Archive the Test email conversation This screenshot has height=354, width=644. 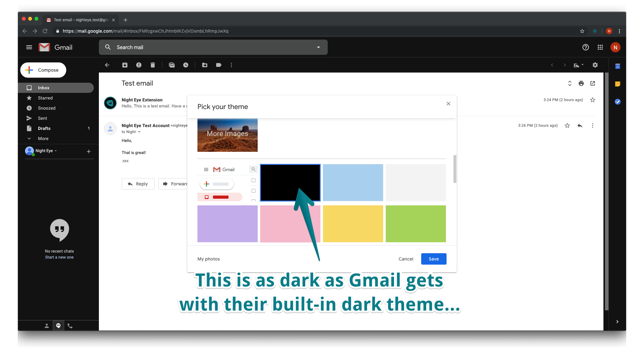[x=125, y=65]
